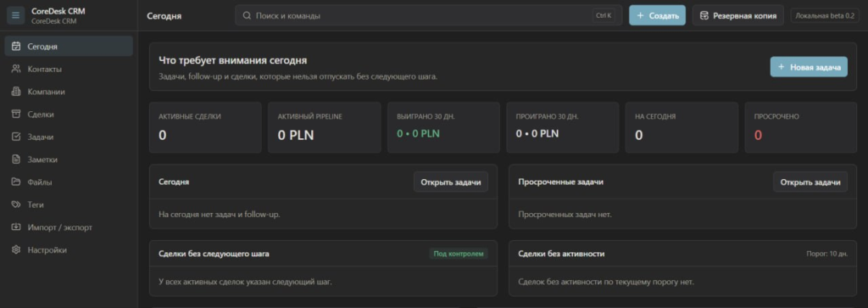Go to Контакты in the sidebar
This screenshot has height=308, width=868.
69,70
